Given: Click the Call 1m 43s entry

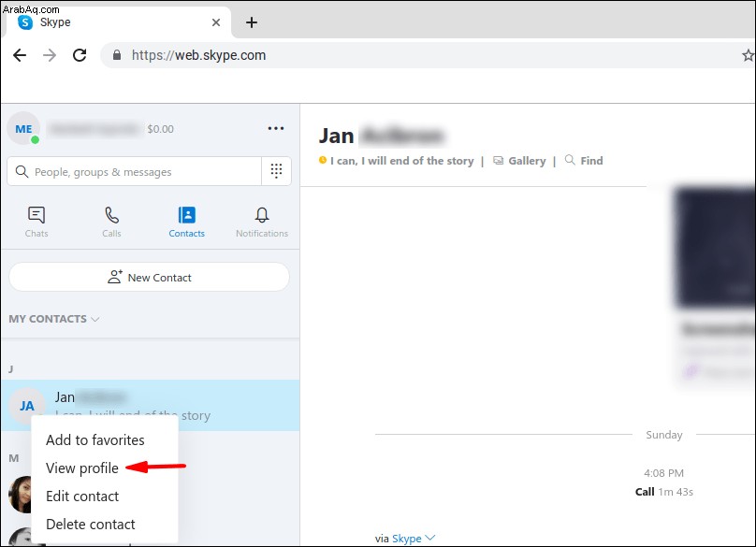Looking at the screenshot, I should tap(664, 492).
